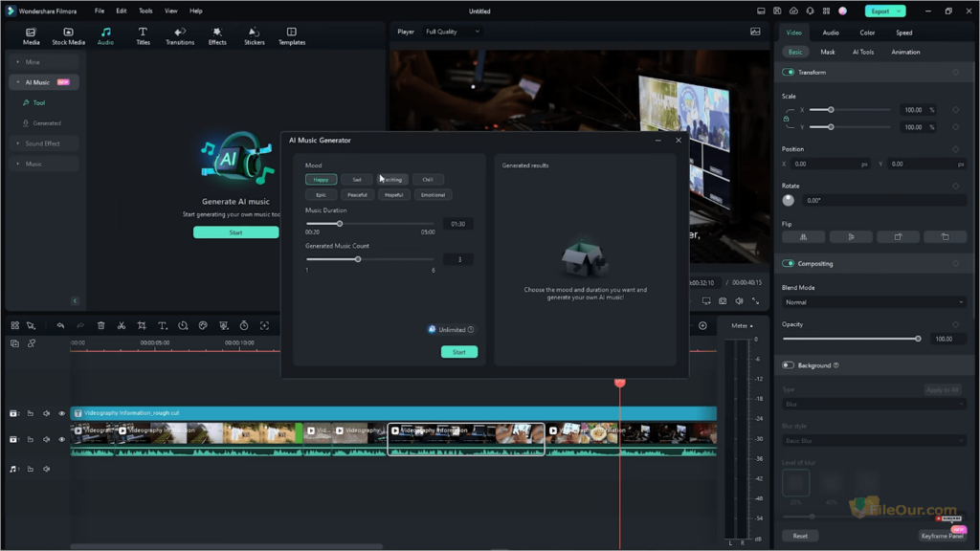Viewport: 980px width, 551px height.
Task: Select the Epic mood chip
Action: pos(321,194)
